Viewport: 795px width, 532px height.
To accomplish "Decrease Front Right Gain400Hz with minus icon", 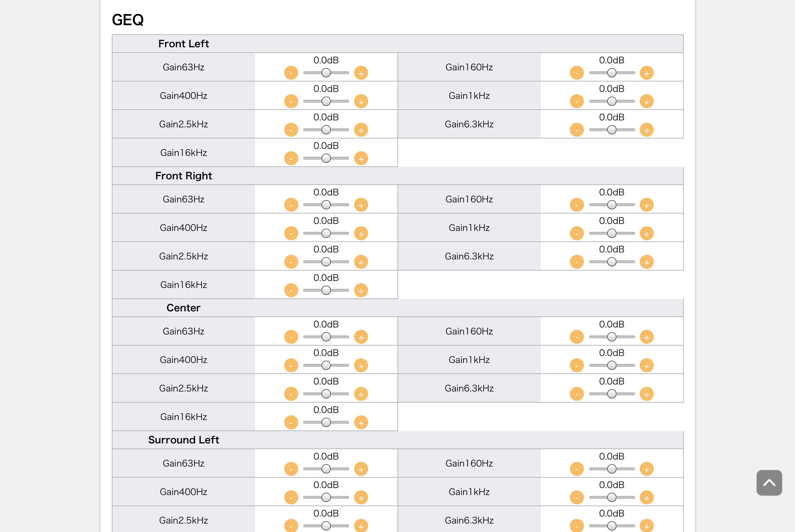I will 291,234.
